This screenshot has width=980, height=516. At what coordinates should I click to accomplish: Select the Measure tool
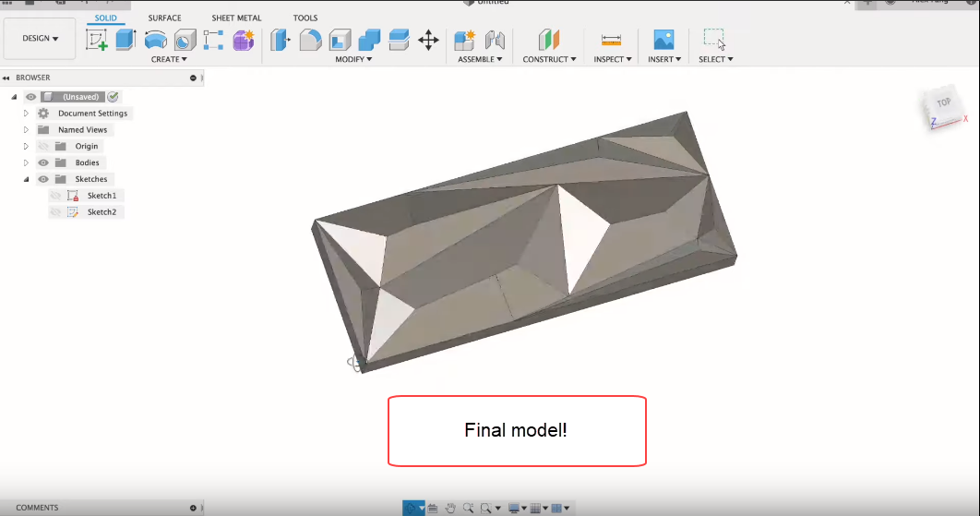coord(611,40)
